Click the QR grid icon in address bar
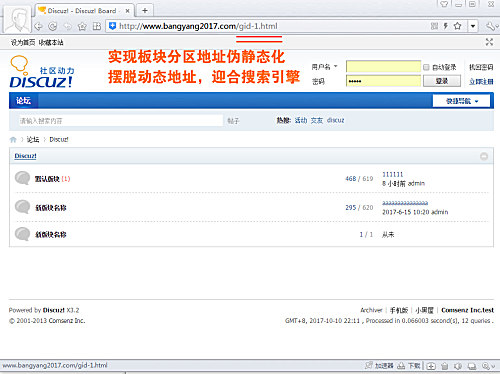Viewport: 500px width, 374px height. click(x=434, y=26)
